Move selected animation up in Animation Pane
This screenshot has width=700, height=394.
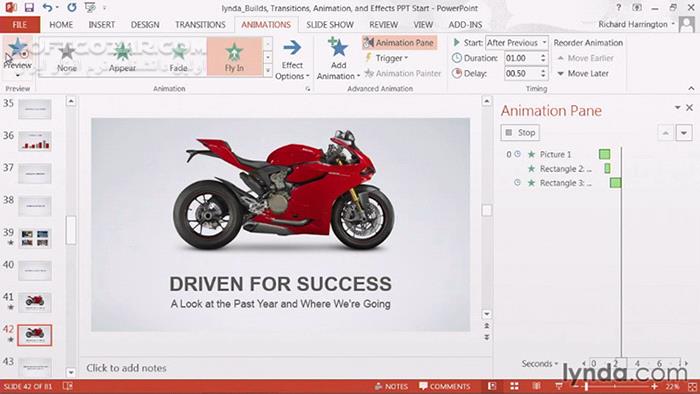coord(666,133)
